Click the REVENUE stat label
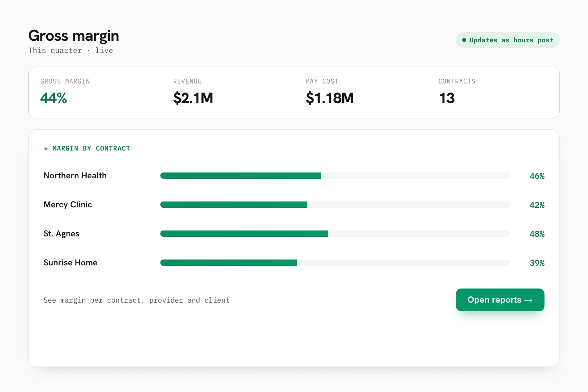588x392 pixels. [187, 82]
